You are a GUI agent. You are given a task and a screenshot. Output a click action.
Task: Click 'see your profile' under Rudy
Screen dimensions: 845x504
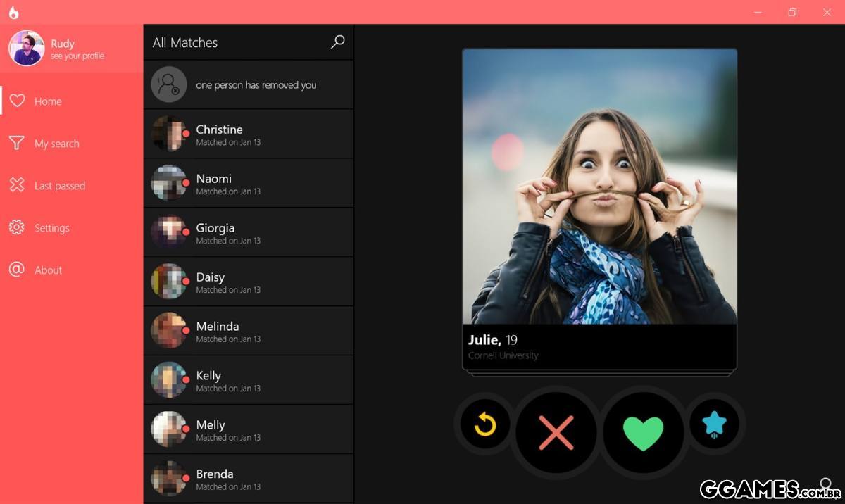(x=77, y=56)
